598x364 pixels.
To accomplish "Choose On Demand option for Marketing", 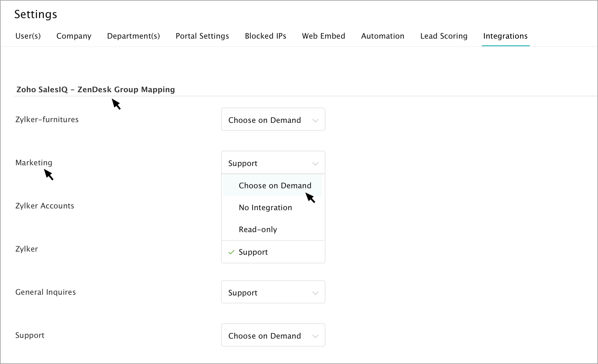I will click(x=275, y=185).
